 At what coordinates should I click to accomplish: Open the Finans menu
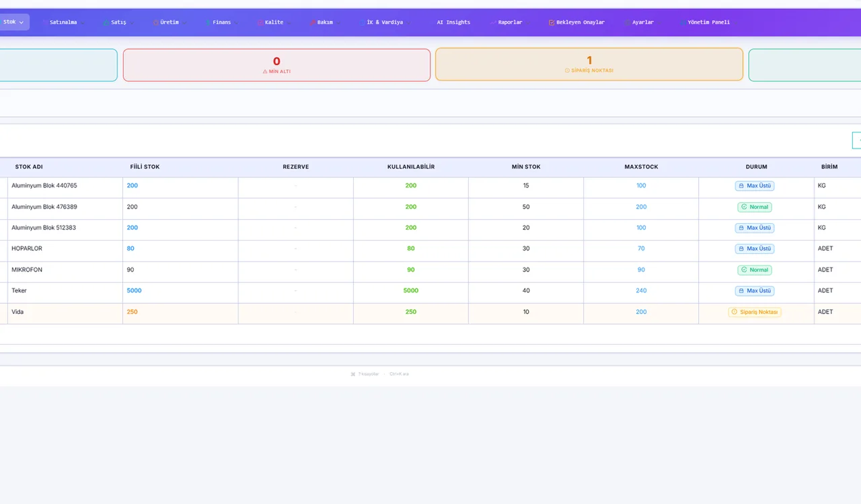click(221, 22)
